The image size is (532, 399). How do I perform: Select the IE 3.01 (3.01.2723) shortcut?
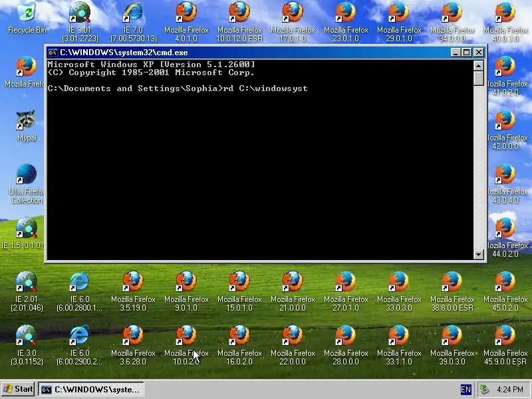coord(80,22)
